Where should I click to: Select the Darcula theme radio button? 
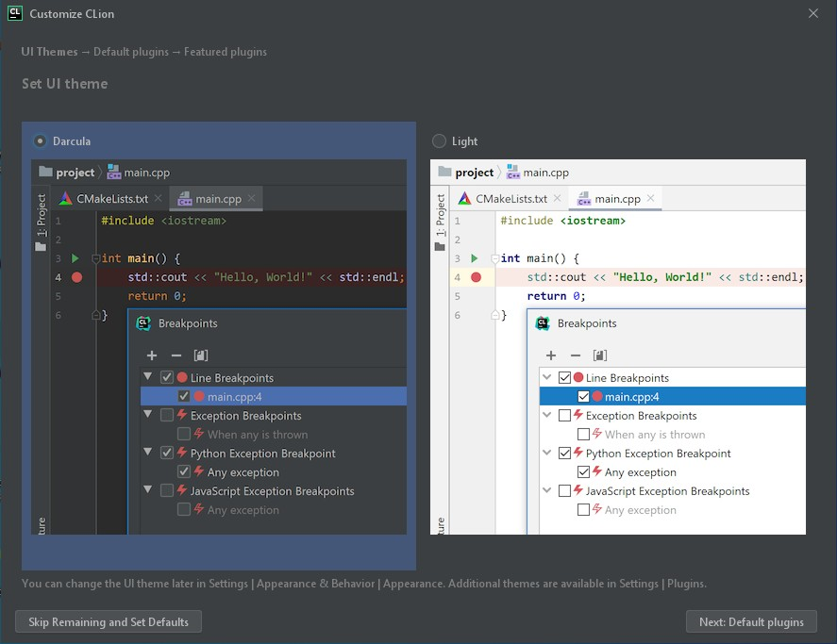(40, 141)
